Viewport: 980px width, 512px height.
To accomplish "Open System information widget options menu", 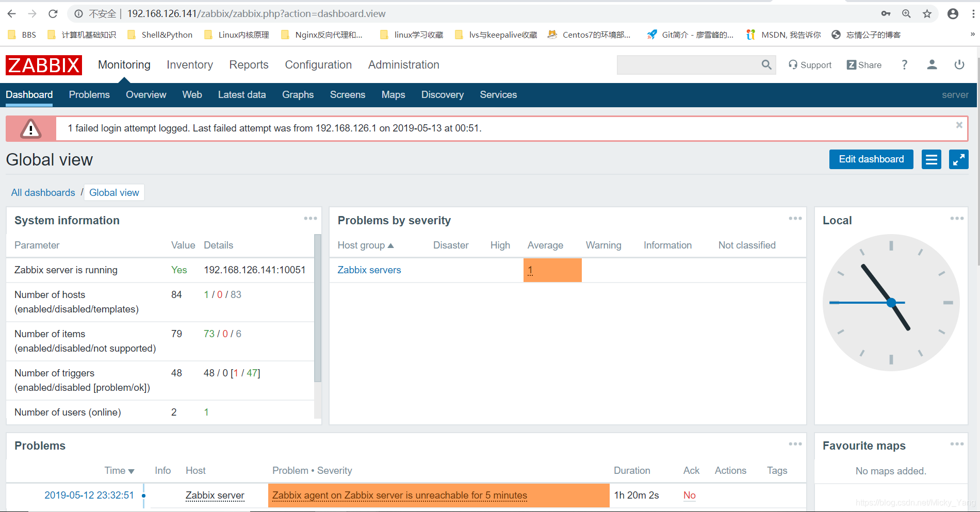I will 311,219.
